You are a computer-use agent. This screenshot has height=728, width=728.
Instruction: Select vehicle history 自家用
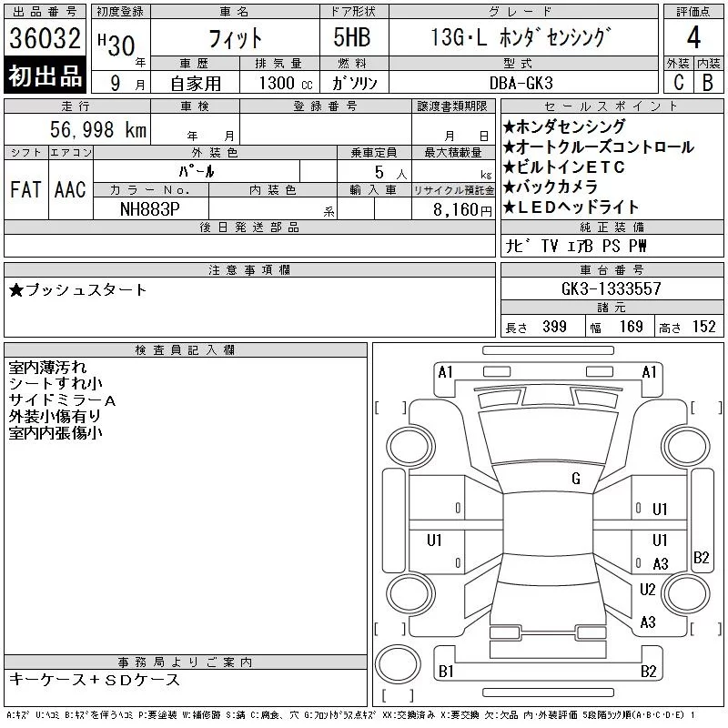point(196,84)
